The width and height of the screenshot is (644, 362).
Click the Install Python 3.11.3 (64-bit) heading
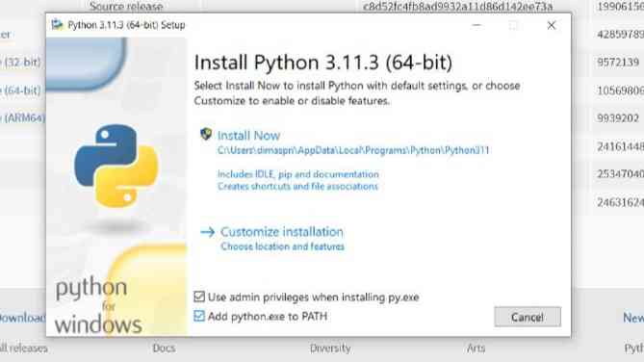click(323, 63)
